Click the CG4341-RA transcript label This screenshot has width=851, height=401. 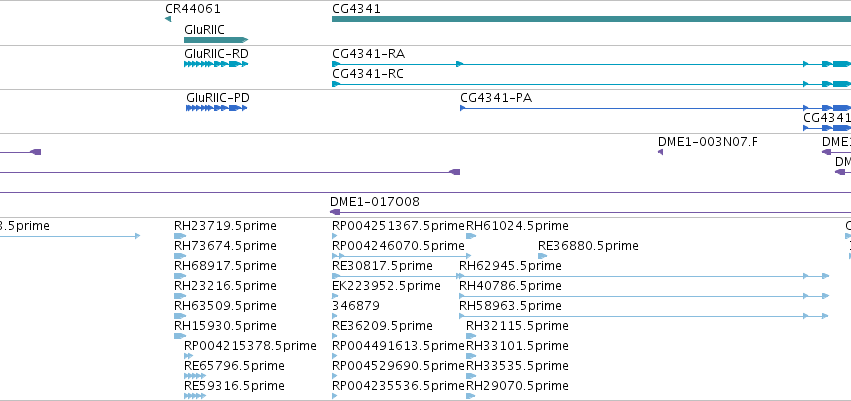pyautogui.click(x=369, y=54)
